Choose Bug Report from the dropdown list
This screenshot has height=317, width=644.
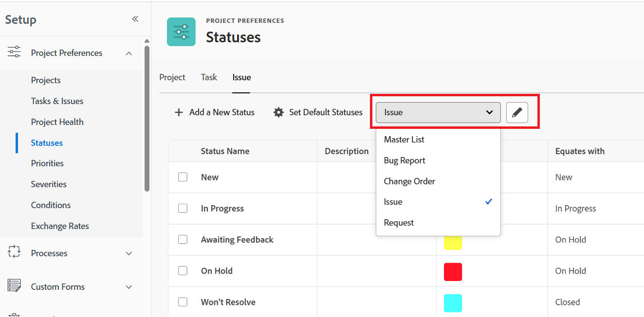405,160
